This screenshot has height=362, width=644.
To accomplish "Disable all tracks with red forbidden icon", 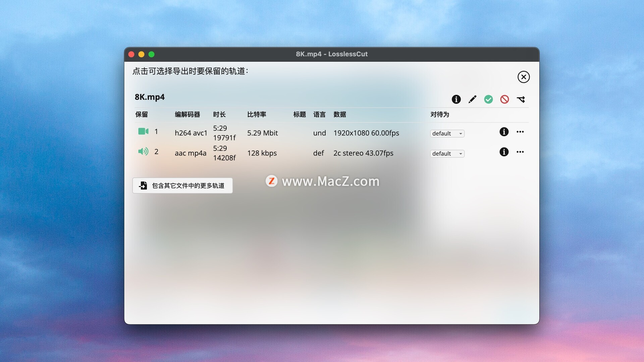I will click(504, 99).
